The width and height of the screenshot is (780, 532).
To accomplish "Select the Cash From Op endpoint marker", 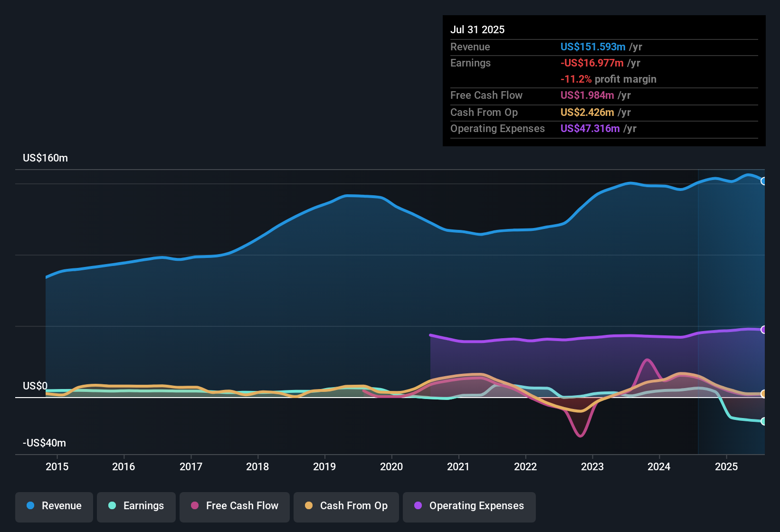I will pos(763,394).
